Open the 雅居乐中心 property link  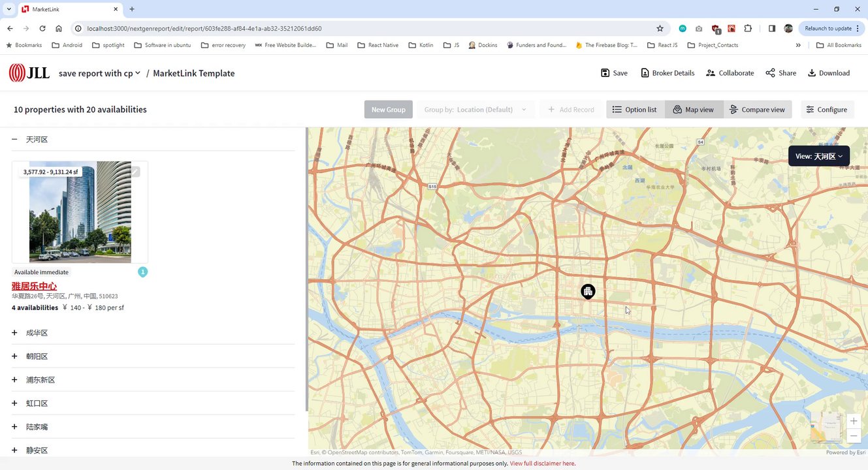pos(34,286)
